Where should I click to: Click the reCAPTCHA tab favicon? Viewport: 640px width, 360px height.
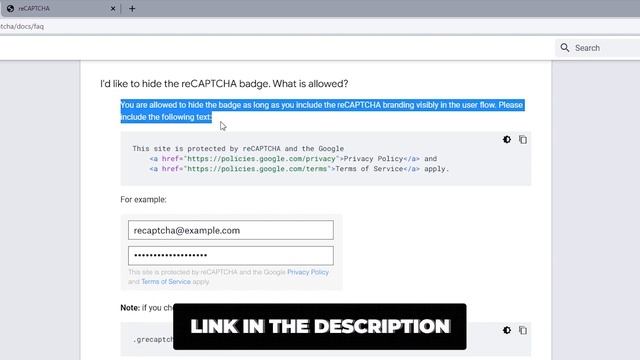tap(10, 8)
